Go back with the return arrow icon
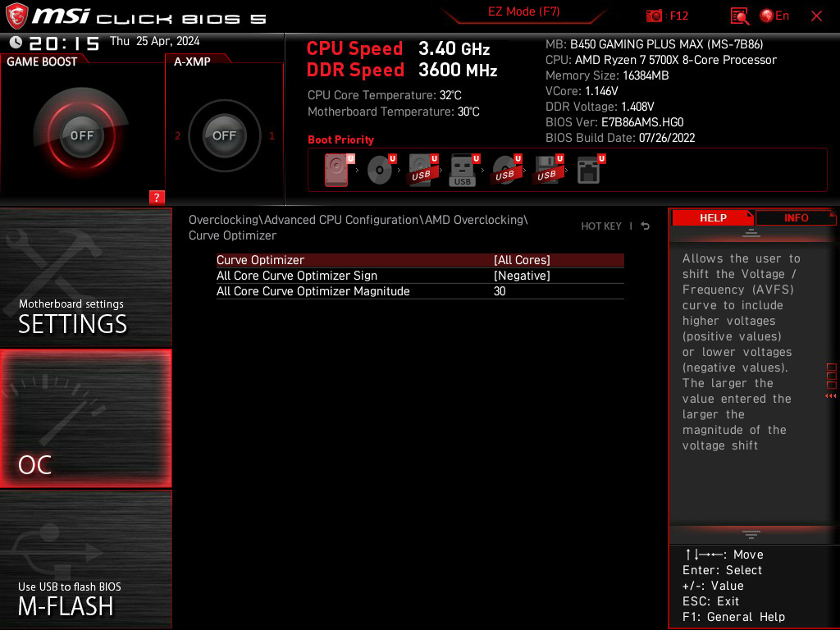This screenshot has width=840, height=630. [x=646, y=226]
